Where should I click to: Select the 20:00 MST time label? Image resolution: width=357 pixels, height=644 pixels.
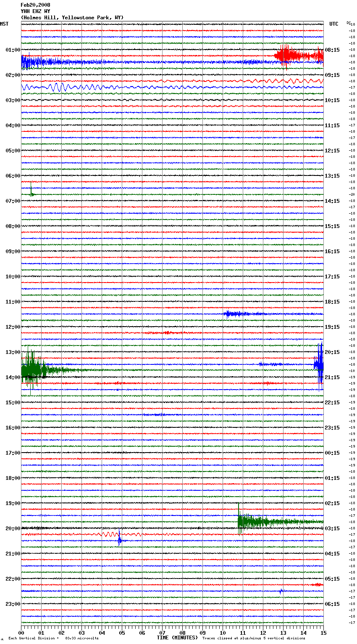(x=13, y=529)
